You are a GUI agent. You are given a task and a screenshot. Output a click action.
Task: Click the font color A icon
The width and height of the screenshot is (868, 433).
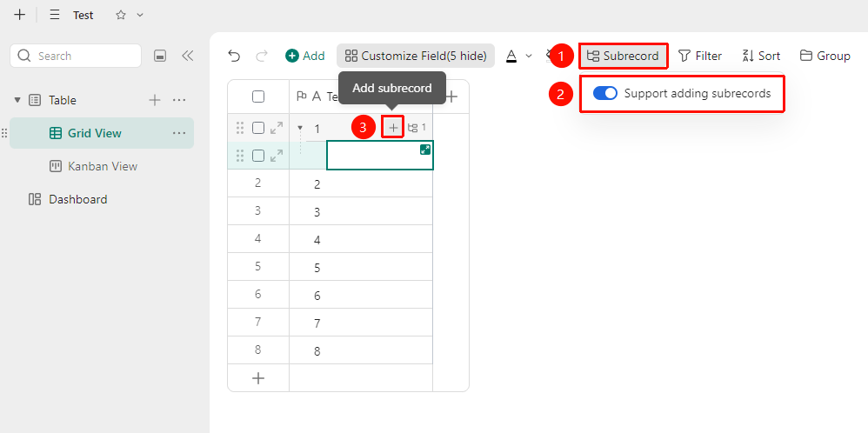(x=511, y=56)
